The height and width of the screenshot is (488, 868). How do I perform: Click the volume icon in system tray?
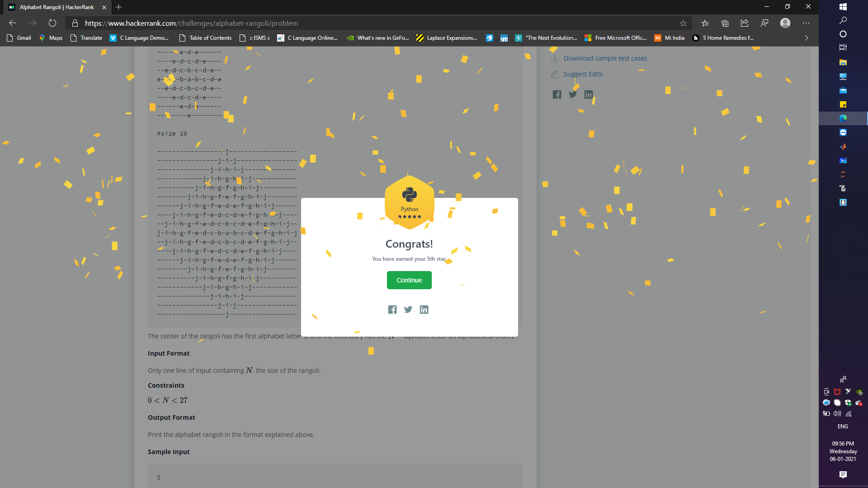point(837,413)
